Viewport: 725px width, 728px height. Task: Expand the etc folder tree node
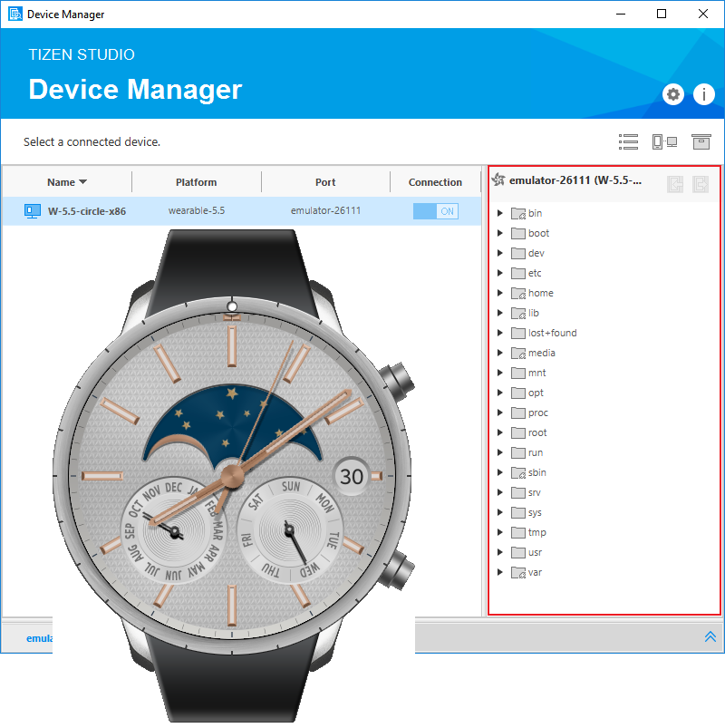pos(500,274)
